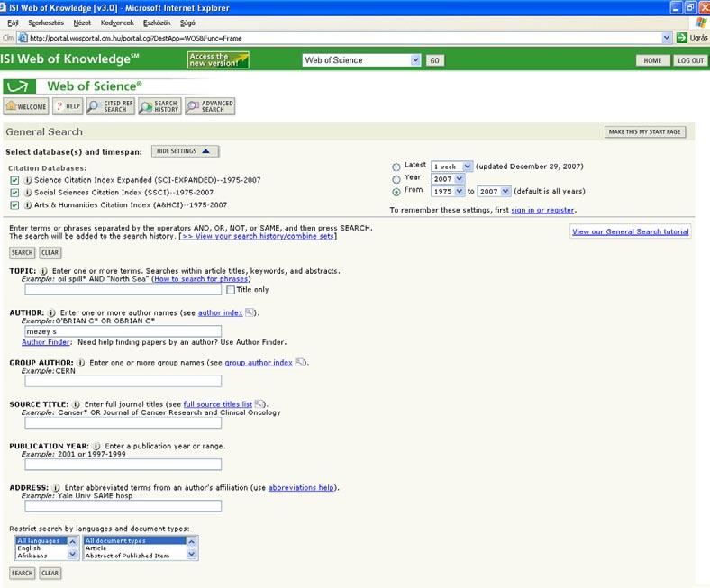
Task: Click the full source titles list icon
Action: pos(259,403)
